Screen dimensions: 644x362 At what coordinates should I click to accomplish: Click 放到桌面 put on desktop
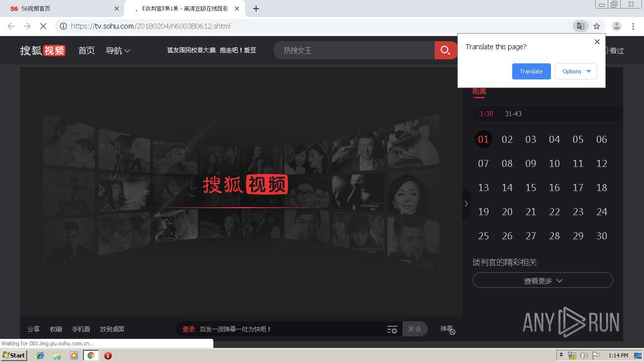(112, 329)
